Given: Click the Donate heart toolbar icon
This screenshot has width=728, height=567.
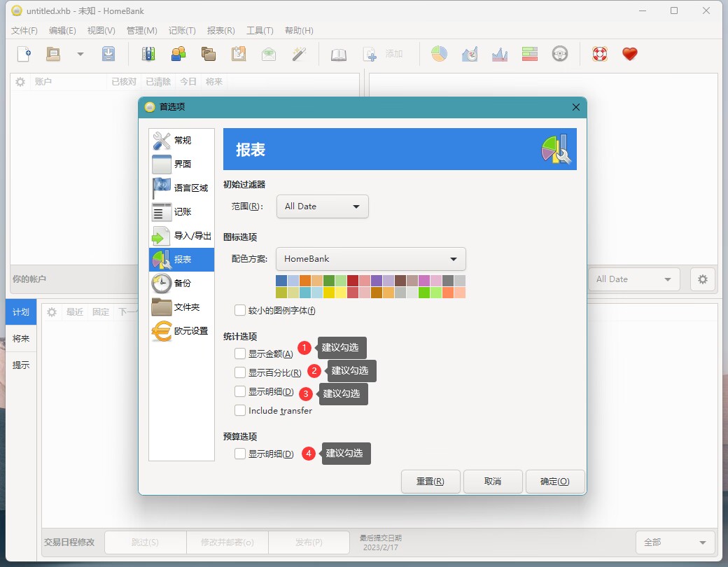Looking at the screenshot, I should (x=629, y=54).
